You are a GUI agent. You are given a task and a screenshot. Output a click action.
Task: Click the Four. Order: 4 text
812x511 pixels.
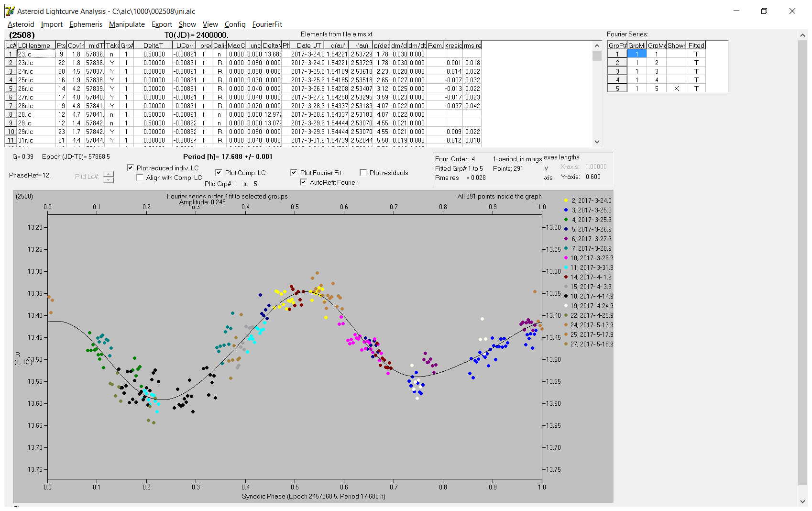(x=455, y=159)
